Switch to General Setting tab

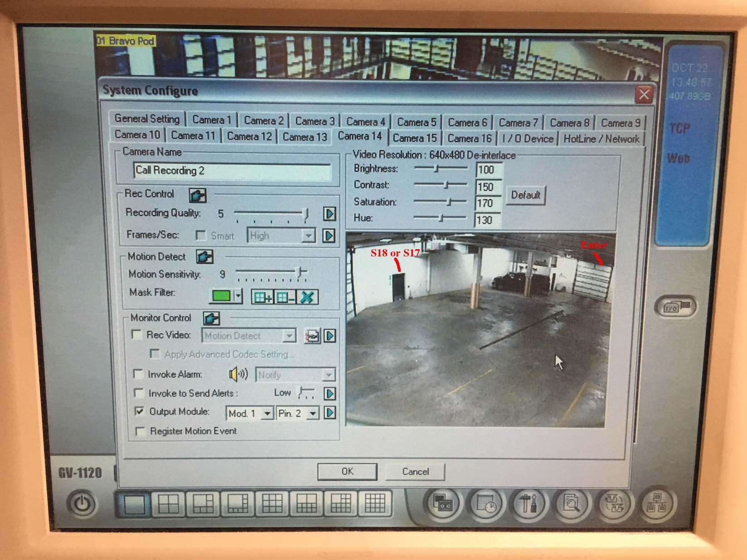coord(147,119)
